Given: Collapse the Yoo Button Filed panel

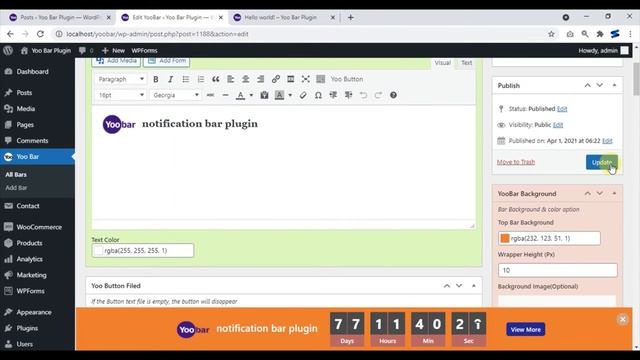Looking at the screenshot, I should click(x=473, y=286).
